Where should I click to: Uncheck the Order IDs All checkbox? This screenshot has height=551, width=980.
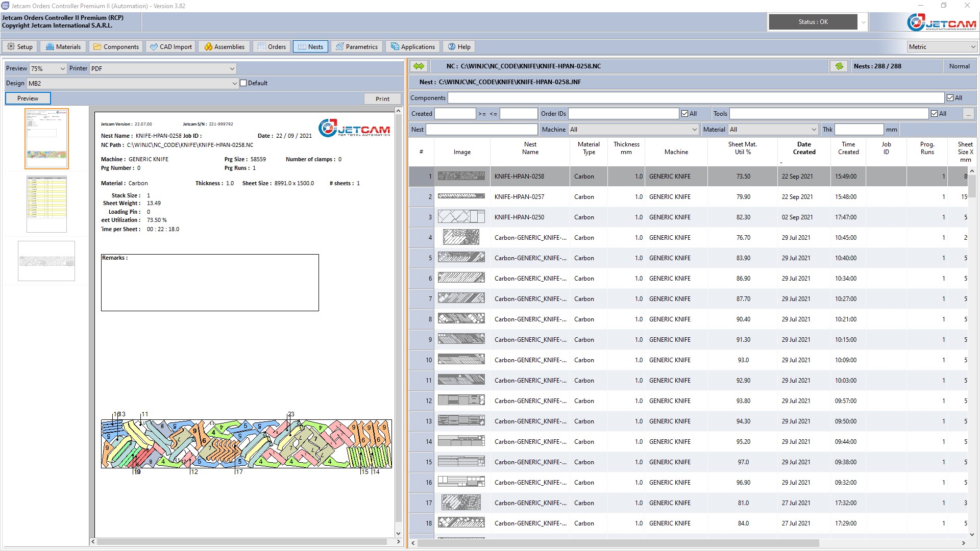(685, 114)
